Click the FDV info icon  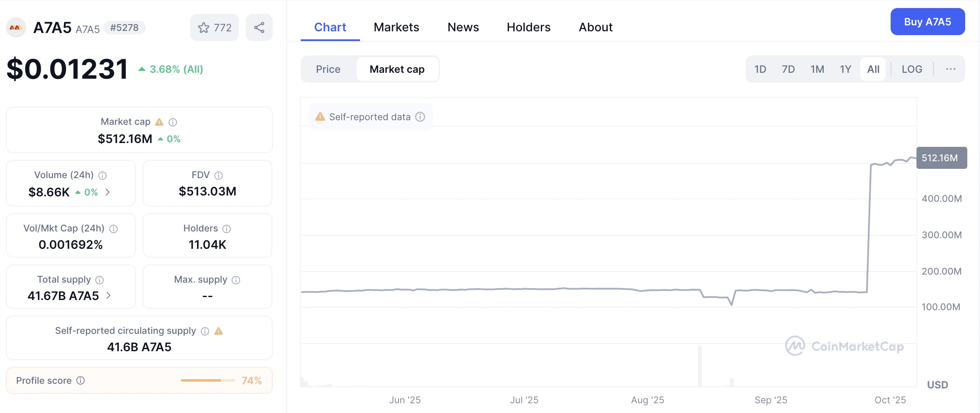click(219, 176)
